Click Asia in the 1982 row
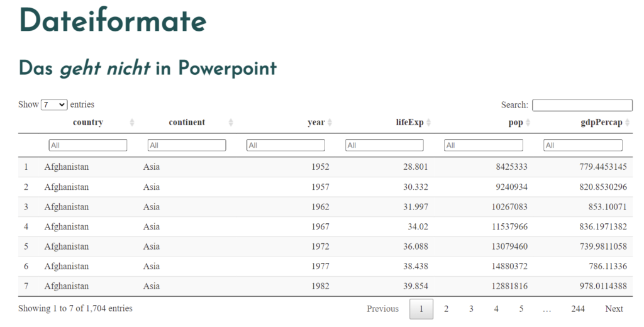Screen dimensions: 644x327 pyautogui.click(x=151, y=286)
